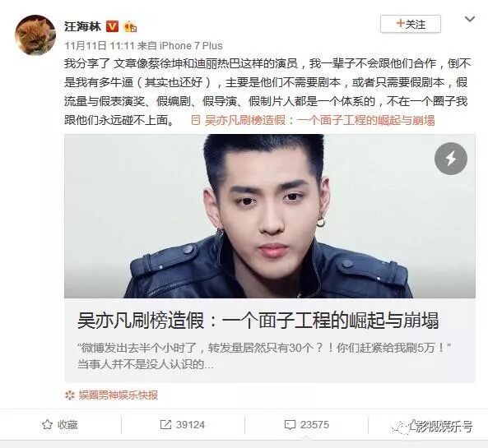Click the membership crown badge icon

pos(130,27)
